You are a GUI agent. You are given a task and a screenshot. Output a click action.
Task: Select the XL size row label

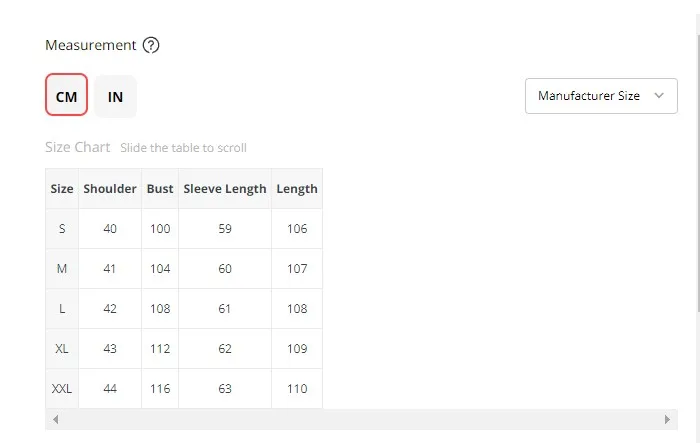coord(62,348)
